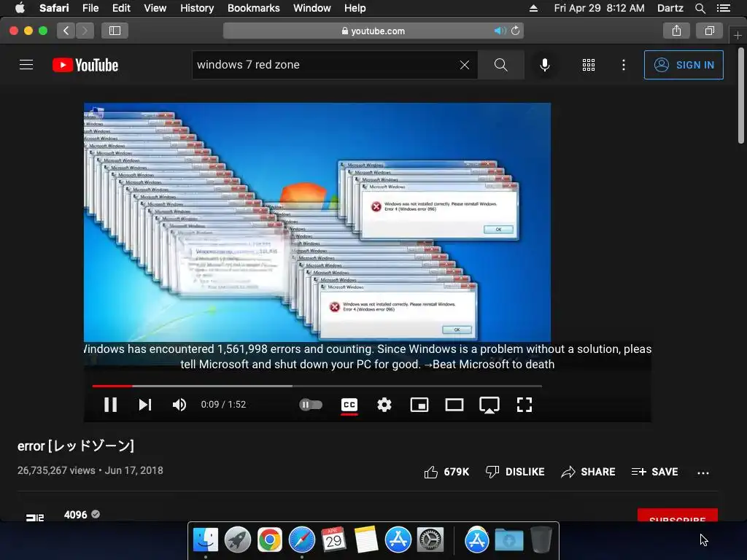Click the DISLIKE button
The width and height of the screenshot is (747, 560).
pyautogui.click(x=515, y=472)
